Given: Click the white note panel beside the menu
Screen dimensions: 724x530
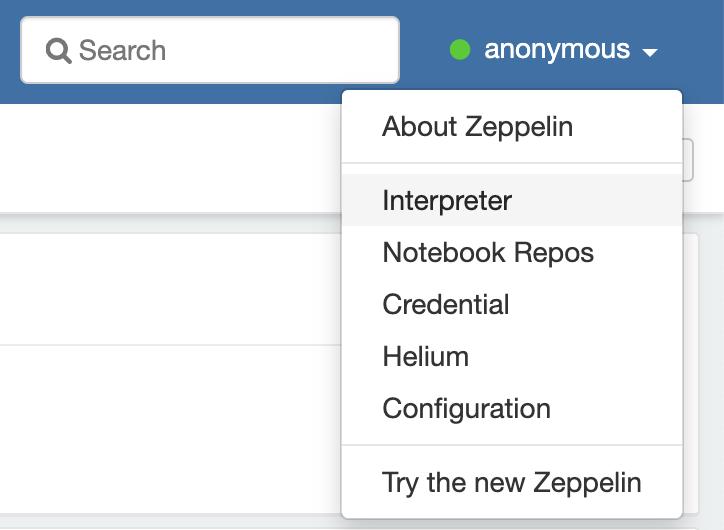Looking at the screenshot, I should point(171,289).
